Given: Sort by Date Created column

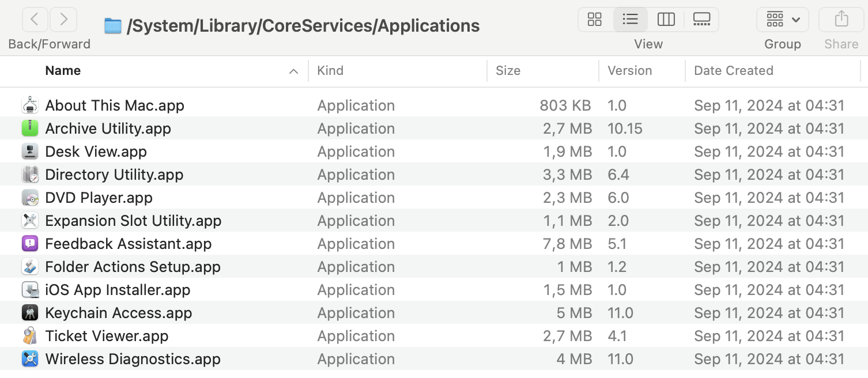Looking at the screenshot, I should (733, 71).
